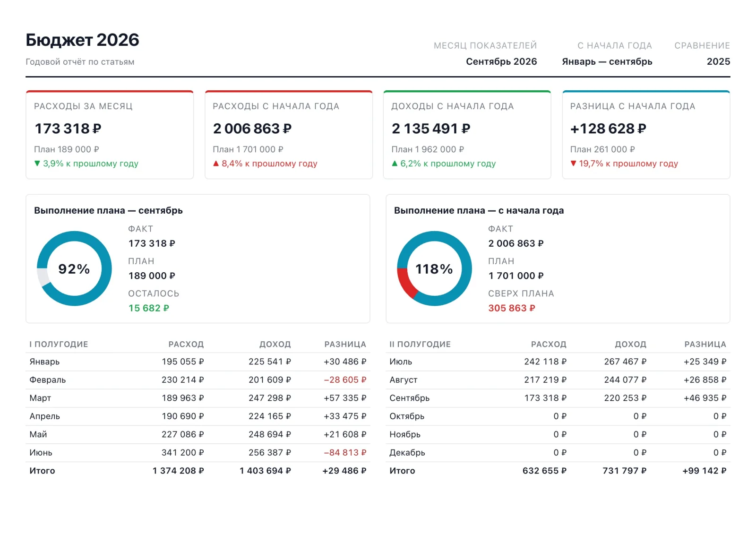Select the 'Сентябрь 2026' month value
756x535 pixels.
(x=501, y=61)
